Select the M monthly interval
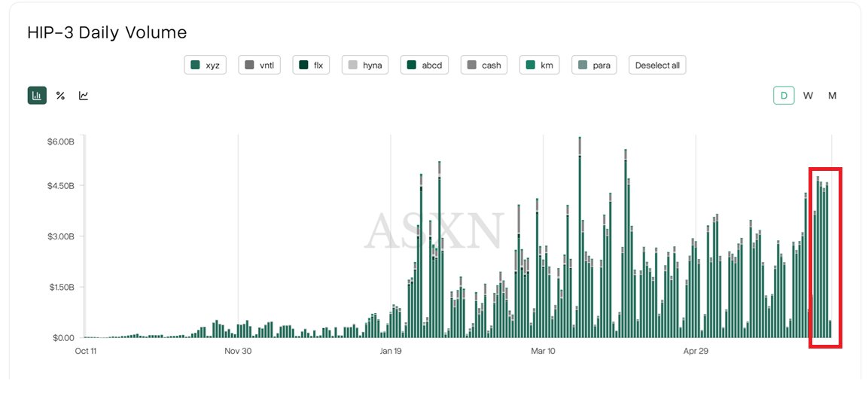The image size is (868, 399). point(832,96)
